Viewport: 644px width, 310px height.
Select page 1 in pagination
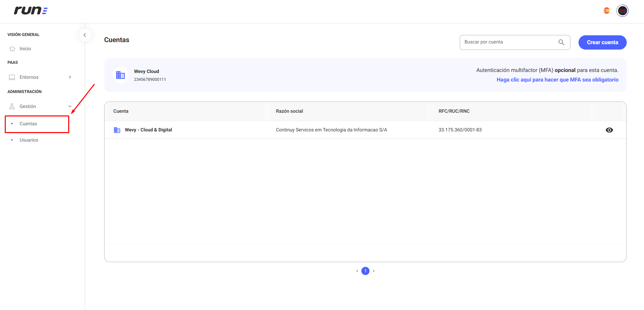[x=365, y=271]
